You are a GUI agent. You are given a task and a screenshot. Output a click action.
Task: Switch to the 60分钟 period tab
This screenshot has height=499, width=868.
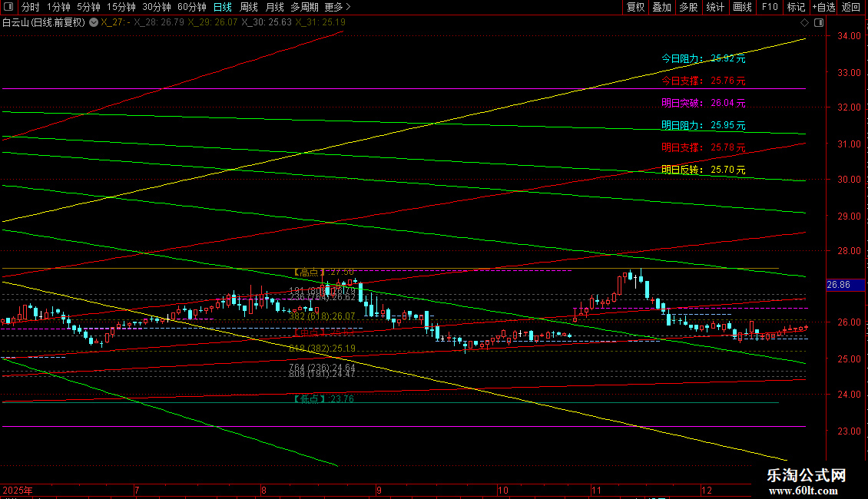191,7
